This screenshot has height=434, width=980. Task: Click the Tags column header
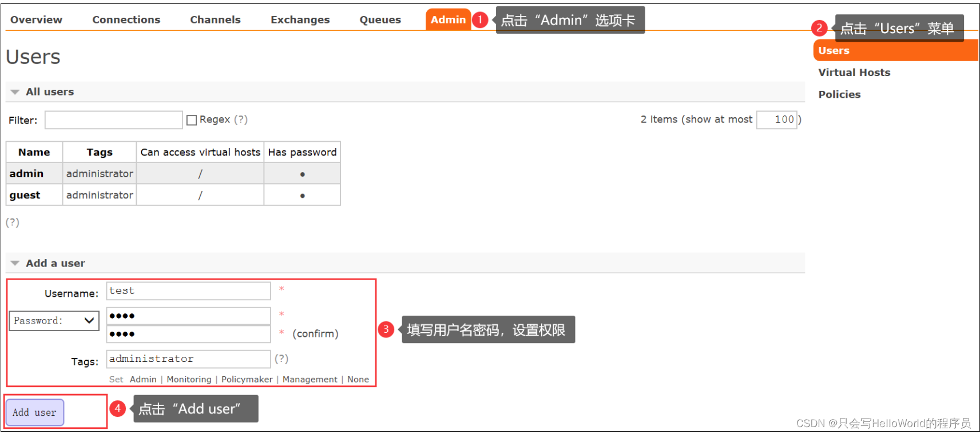(x=100, y=152)
